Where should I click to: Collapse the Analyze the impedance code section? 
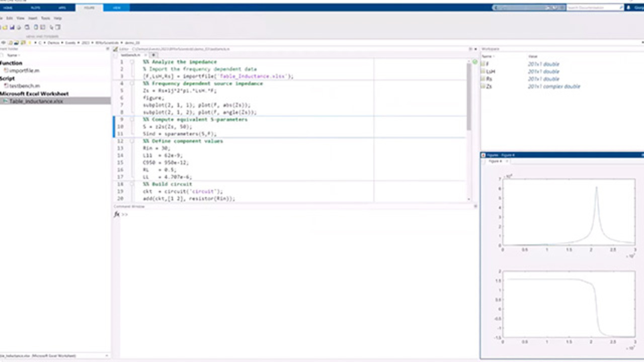point(132,62)
